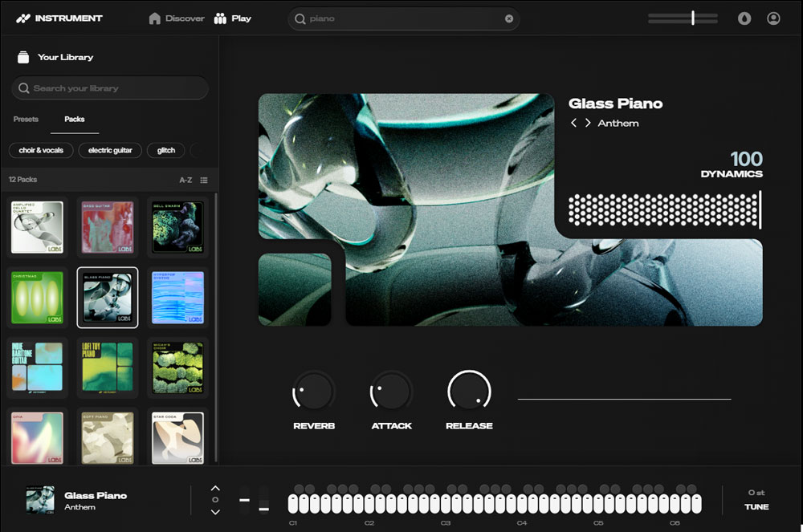The width and height of the screenshot is (803, 532).
Task: Select the Lofi Toy Piano pack
Action: 108,368
